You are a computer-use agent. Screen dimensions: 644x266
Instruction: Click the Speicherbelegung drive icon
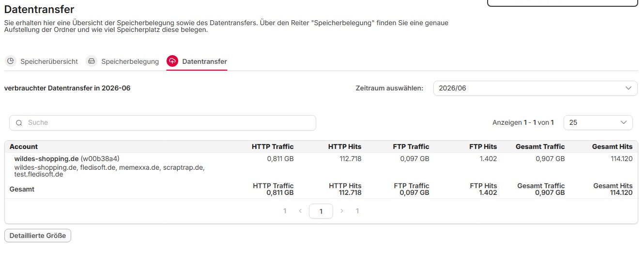(91, 61)
